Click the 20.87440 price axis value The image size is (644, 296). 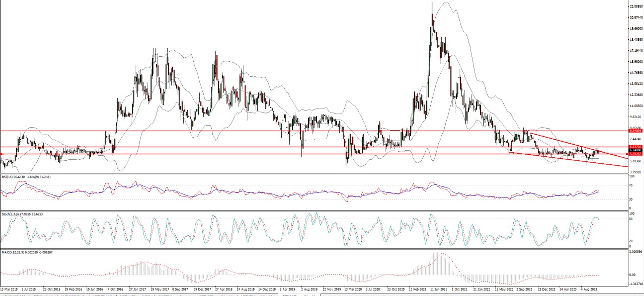pyautogui.click(x=636, y=17)
